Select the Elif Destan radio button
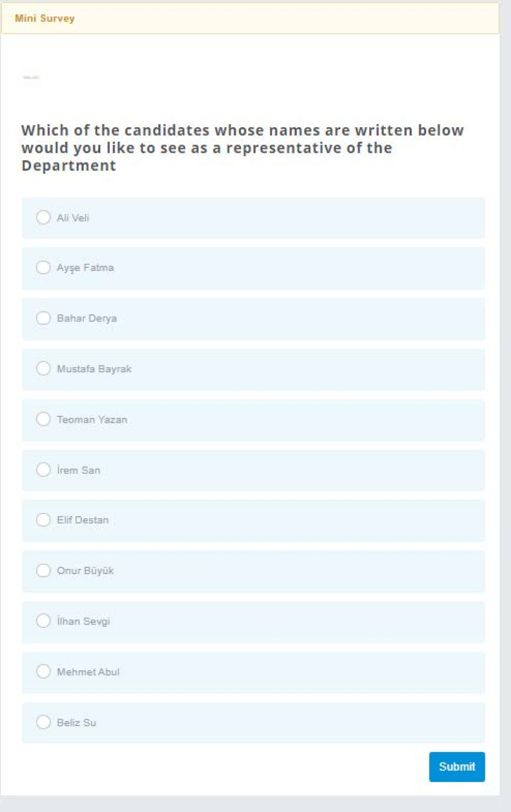Image resolution: width=511 pixels, height=812 pixels. (x=43, y=520)
